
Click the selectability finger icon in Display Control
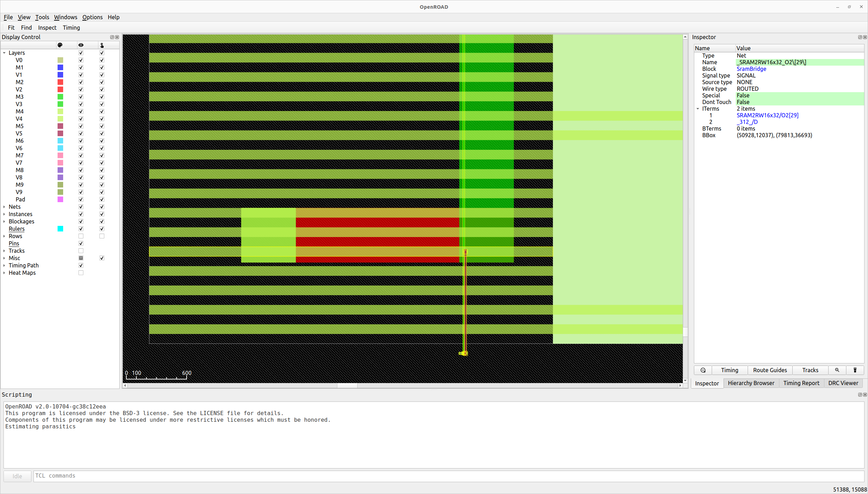[102, 45]
